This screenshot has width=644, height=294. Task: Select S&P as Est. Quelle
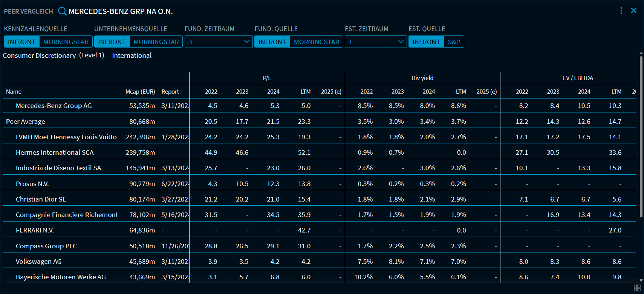click(x=454, y=42)
